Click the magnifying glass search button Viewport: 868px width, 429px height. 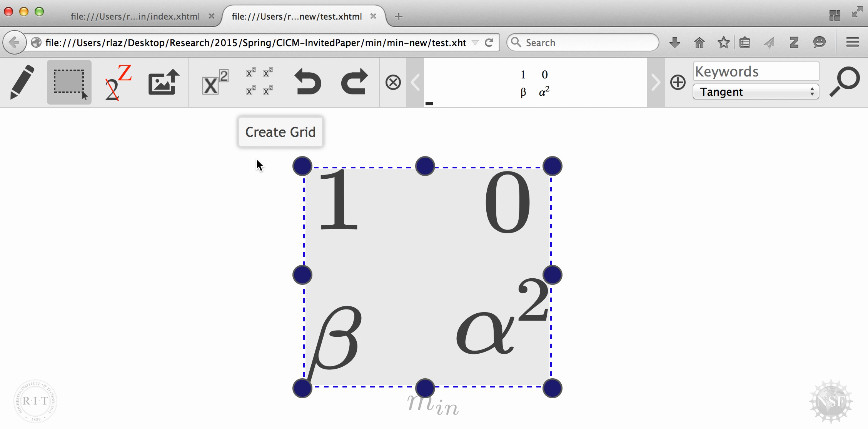tap(844, 81)
